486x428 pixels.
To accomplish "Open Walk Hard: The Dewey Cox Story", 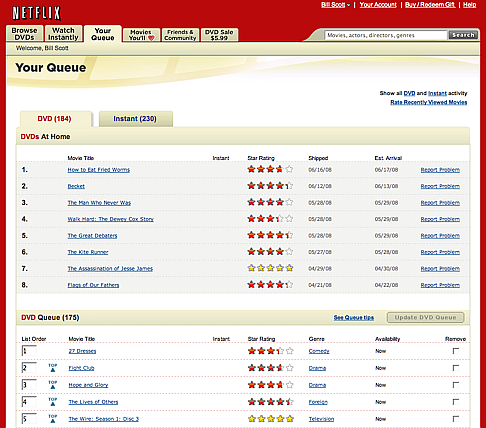I will 111,219.
